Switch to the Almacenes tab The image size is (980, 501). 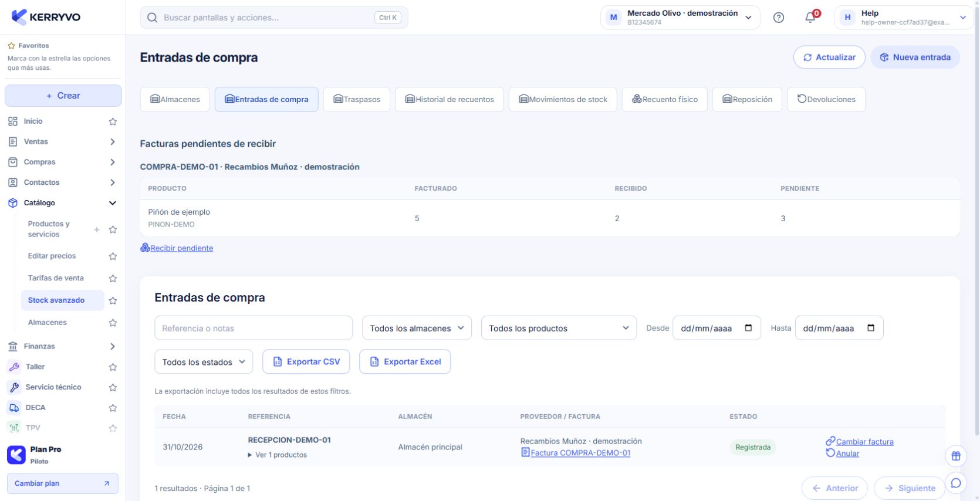(x=175, y=99)
